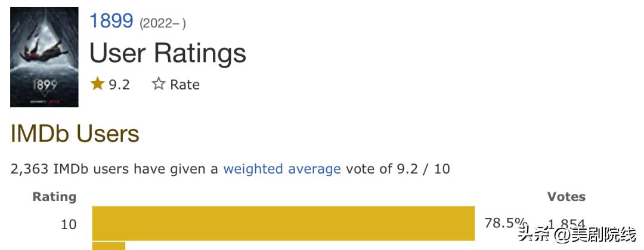Click the outlined Rate star icon

click(158, 84)
